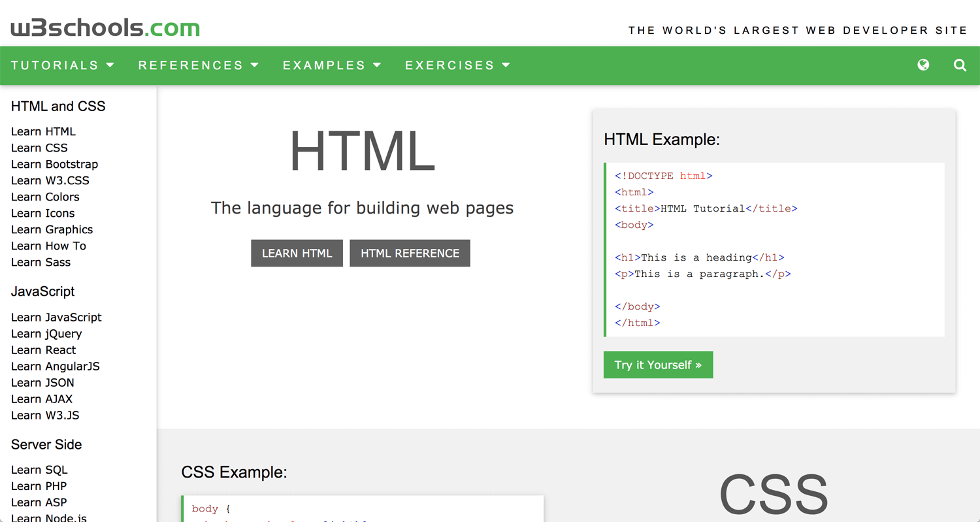
Task: Open Learn W3.JS link
Action: coord(45,415)
